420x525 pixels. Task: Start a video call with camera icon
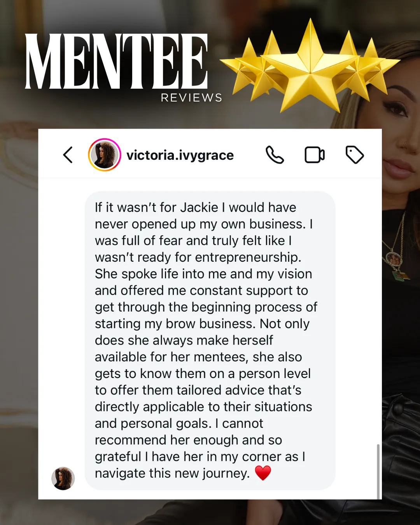pyautogui.click(x=315, y=155)
